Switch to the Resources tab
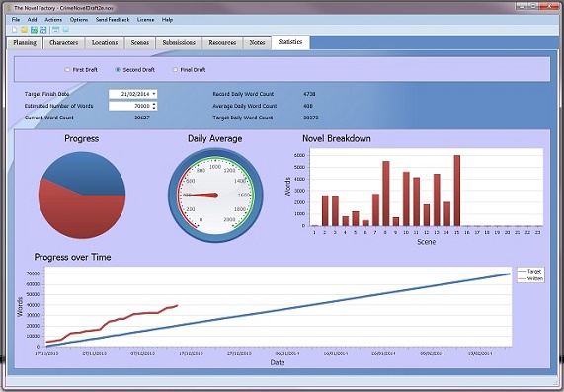The width and height of the screenshot is (564, 392). pos(222,42)
